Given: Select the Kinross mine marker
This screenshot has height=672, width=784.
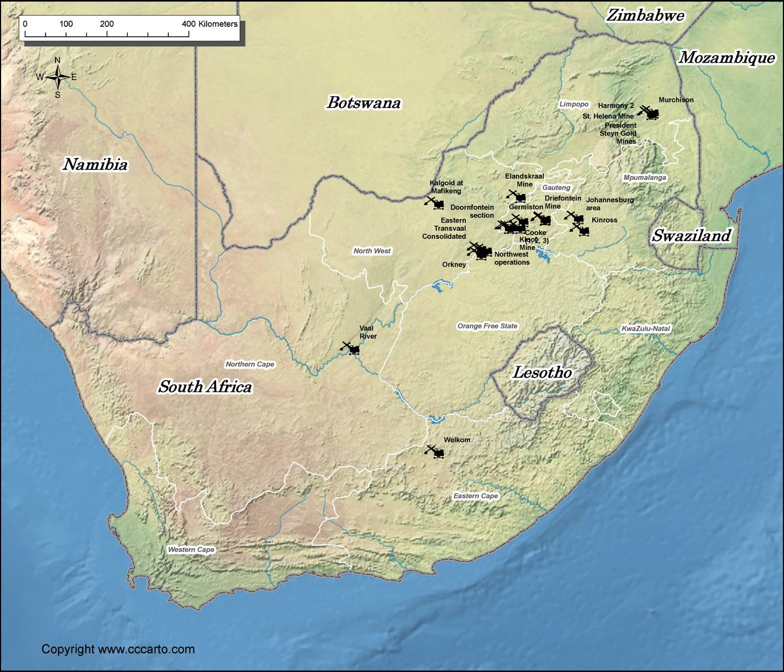Looking at the screenshot, I should tap(581, 230).
